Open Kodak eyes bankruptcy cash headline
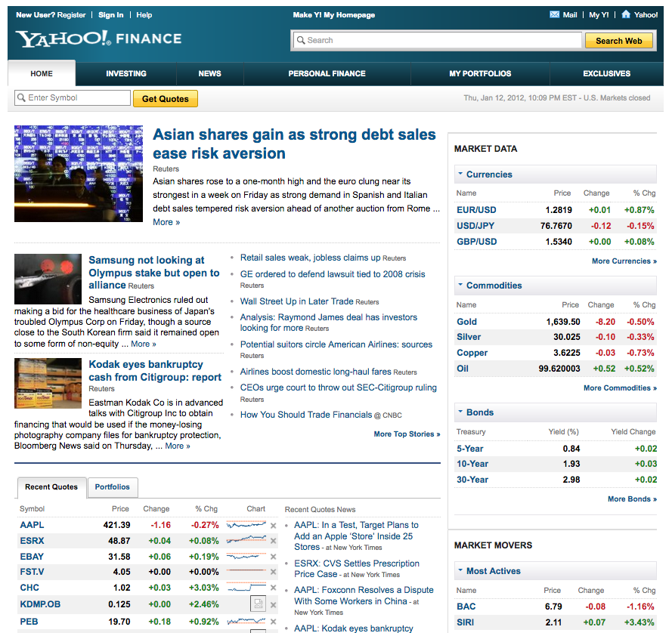The image size is (672, 633). (155, 370)
